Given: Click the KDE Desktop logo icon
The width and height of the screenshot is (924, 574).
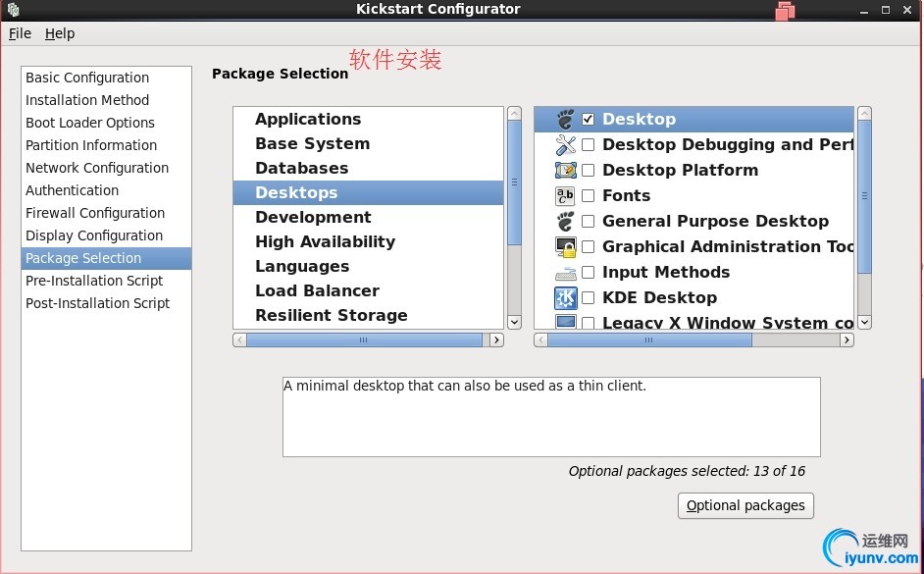Looking at the screenshot, I should click(x=566, y=297).
